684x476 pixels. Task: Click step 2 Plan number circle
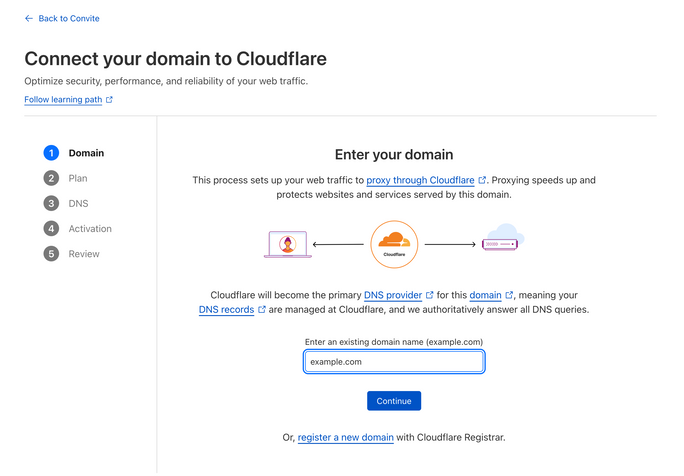(51, 178)
